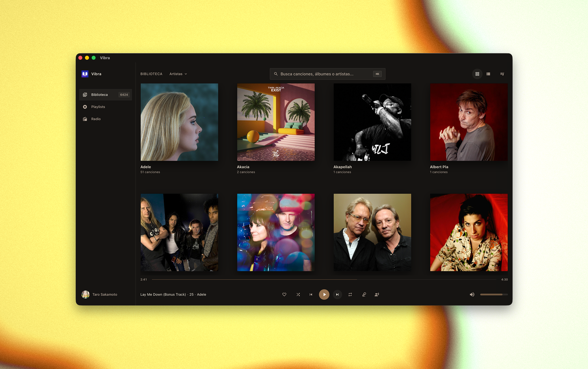Expand the Artistas dropdown
Screen dimensions: 588x369
178,74
